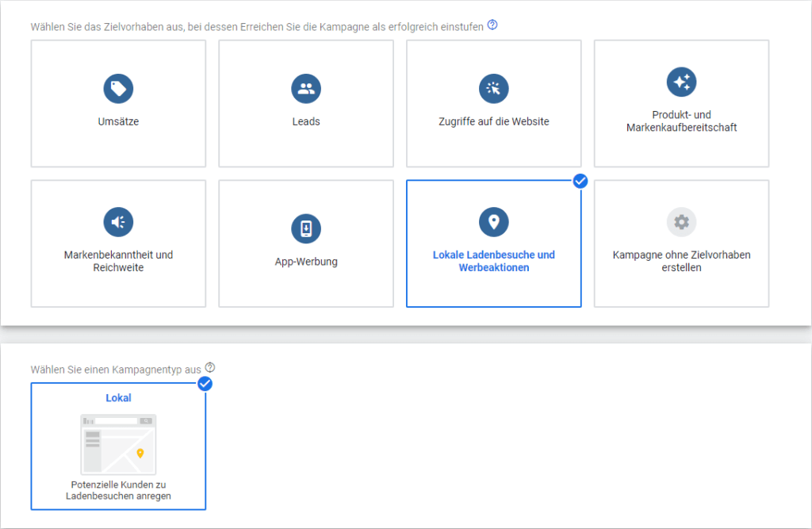Screen dimensions: 812x529
Task: Click the Lokal map preview thumbnail
Action: 118,444
